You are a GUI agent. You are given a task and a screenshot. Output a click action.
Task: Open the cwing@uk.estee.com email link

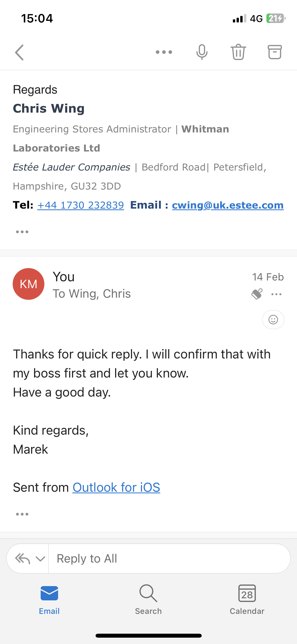coord(228,205)
